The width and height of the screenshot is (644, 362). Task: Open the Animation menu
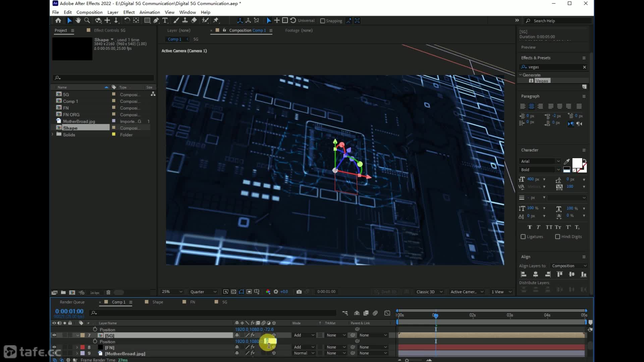(x=150, y=12)
